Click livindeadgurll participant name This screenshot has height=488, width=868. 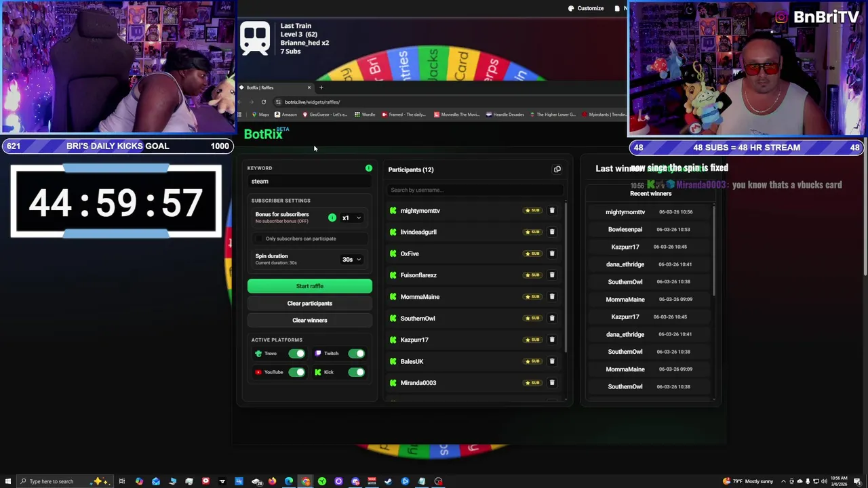(418, 232)
